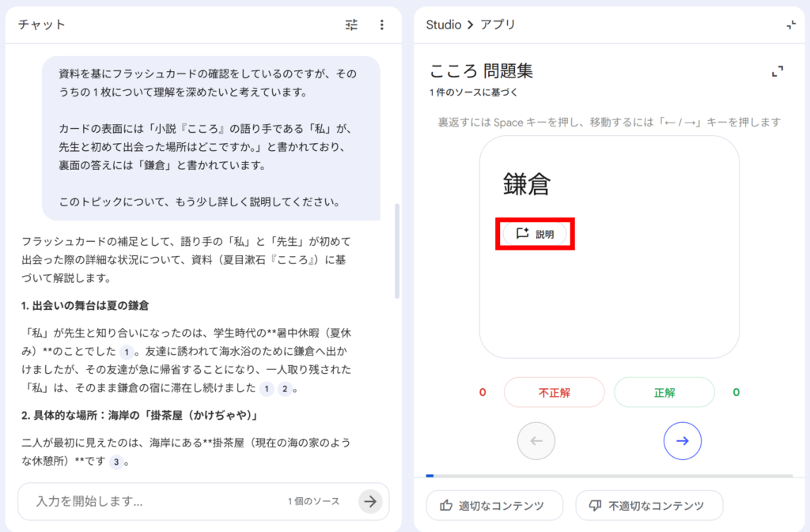The width and height of the screenshot is (810, 532).
Task: Go to the next flashcard
Action: 682,441
